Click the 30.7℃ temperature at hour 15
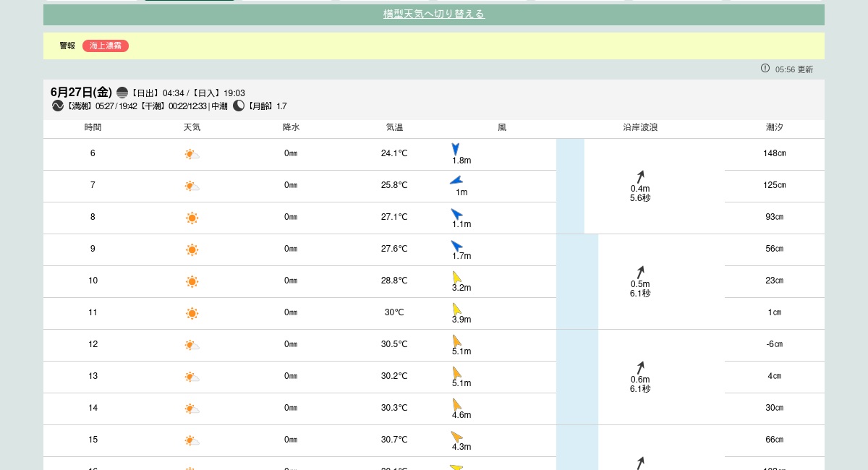868x470 pixels. point(394,440)
